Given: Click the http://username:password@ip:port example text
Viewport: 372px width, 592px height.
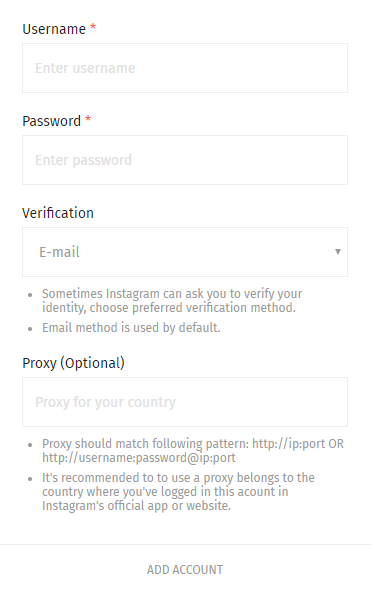Looking at the screenshot, I should (139, 458).
